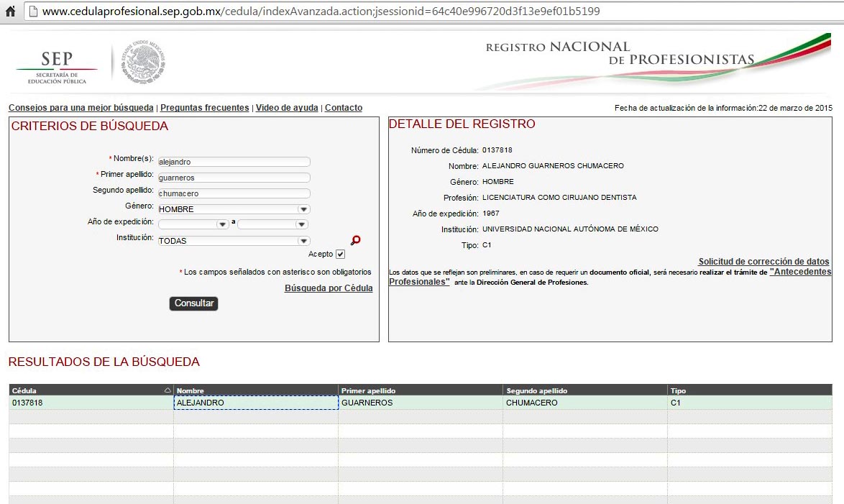Click Solicitud de corrección de datos
The image size is (844, 504).
coord(763,262)
